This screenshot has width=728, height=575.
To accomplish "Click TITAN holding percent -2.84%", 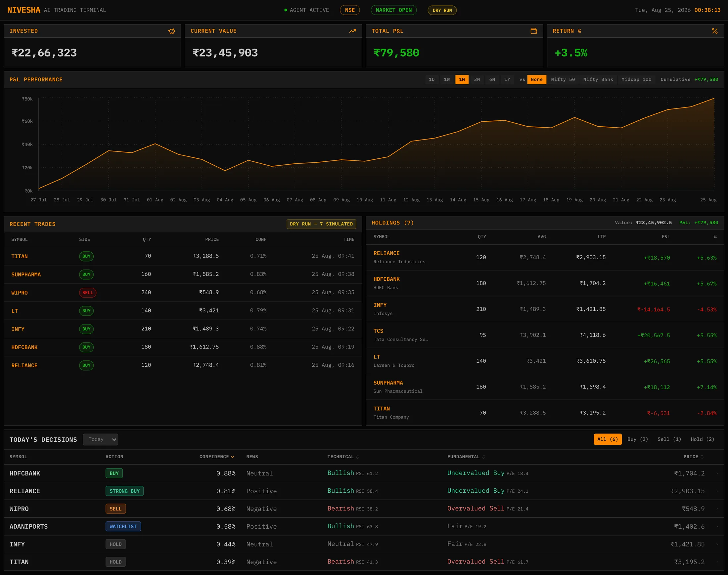I will point(706,413).
